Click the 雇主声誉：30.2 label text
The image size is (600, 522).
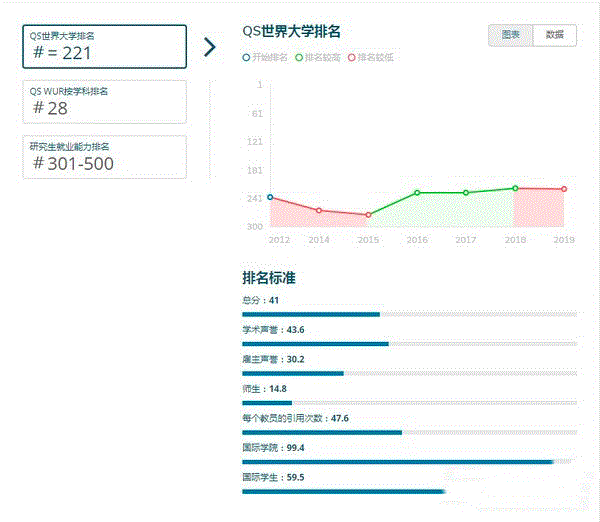click(x=273, y=359)
